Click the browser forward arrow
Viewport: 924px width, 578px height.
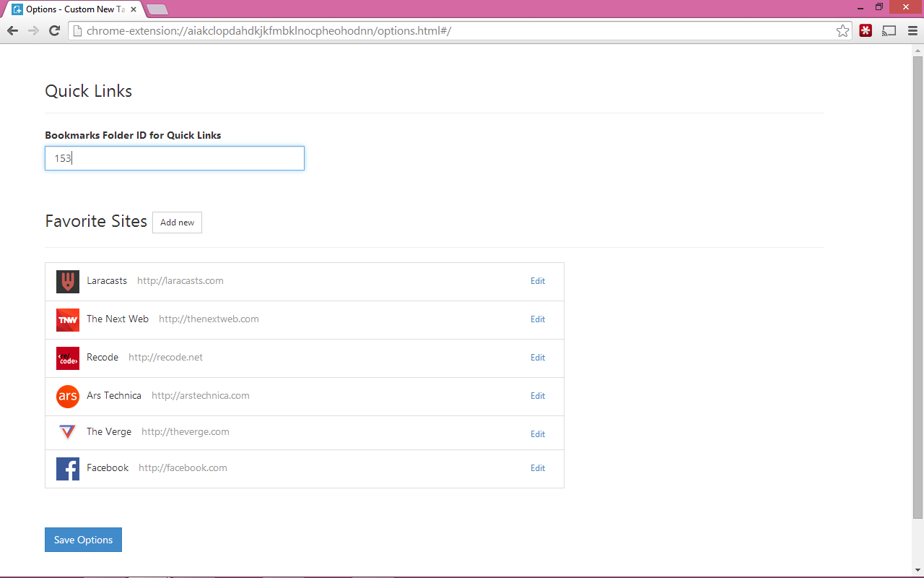point(33,30)
